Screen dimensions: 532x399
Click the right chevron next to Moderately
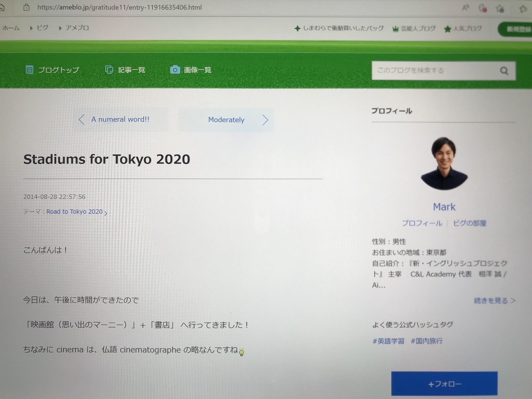[x=265, y=120]
